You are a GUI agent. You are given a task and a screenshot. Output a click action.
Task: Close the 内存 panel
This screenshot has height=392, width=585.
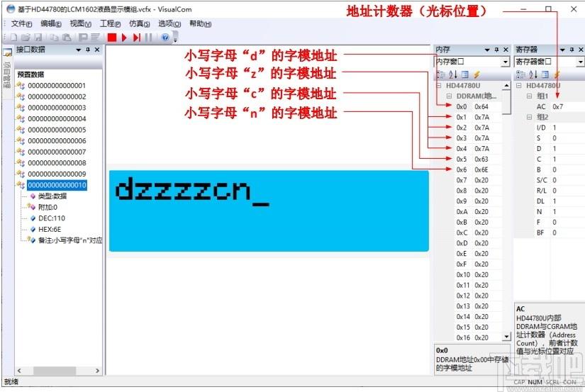click(506, 50)
